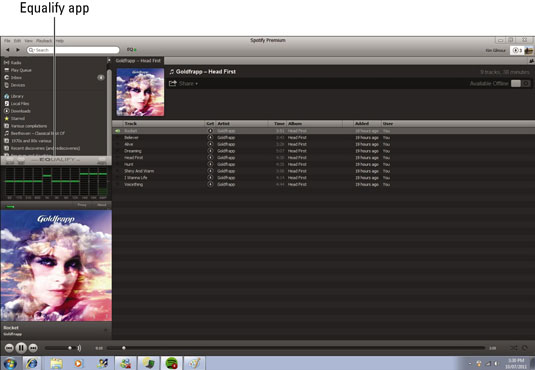The image size is (535, 370).
Task: Sort by the Track column header
Action: 130,124
